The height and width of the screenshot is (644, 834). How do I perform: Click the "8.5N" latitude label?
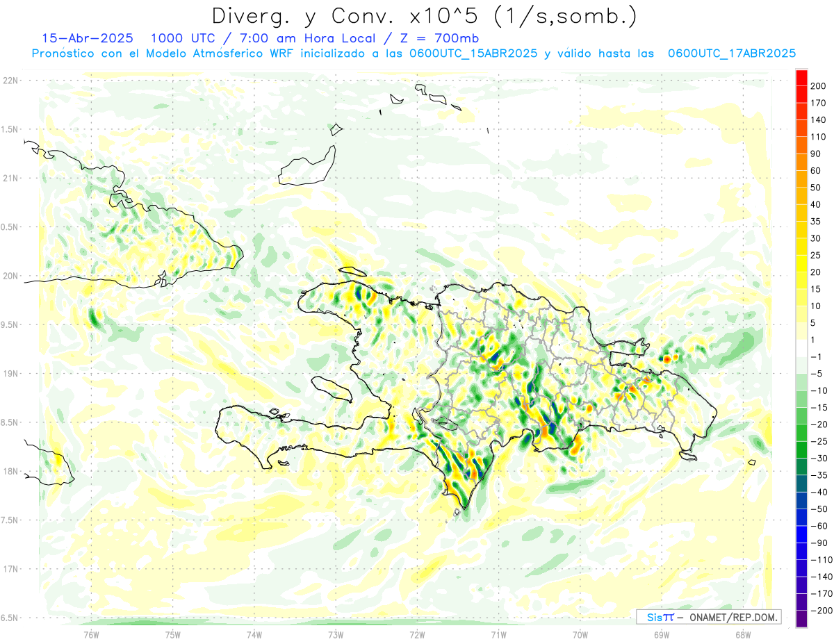click(9, 422)
